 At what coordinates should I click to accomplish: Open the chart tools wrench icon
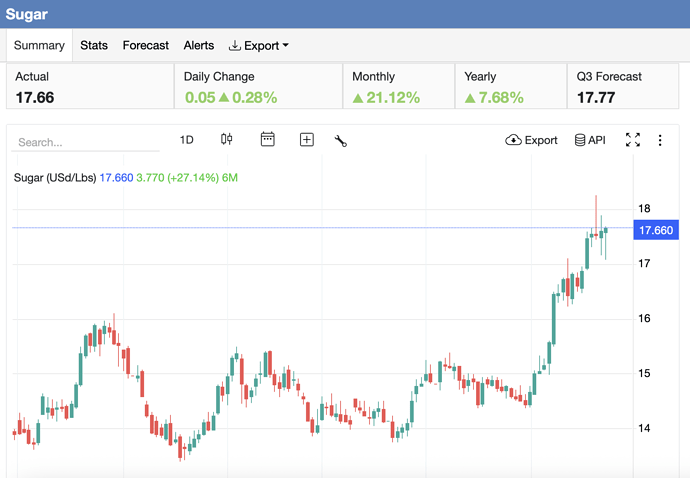pyautogui.click(x=341, y=141)
